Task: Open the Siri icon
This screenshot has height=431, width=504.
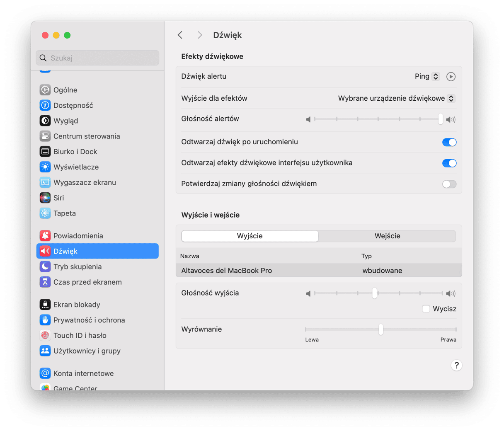Action: point(45,198)
